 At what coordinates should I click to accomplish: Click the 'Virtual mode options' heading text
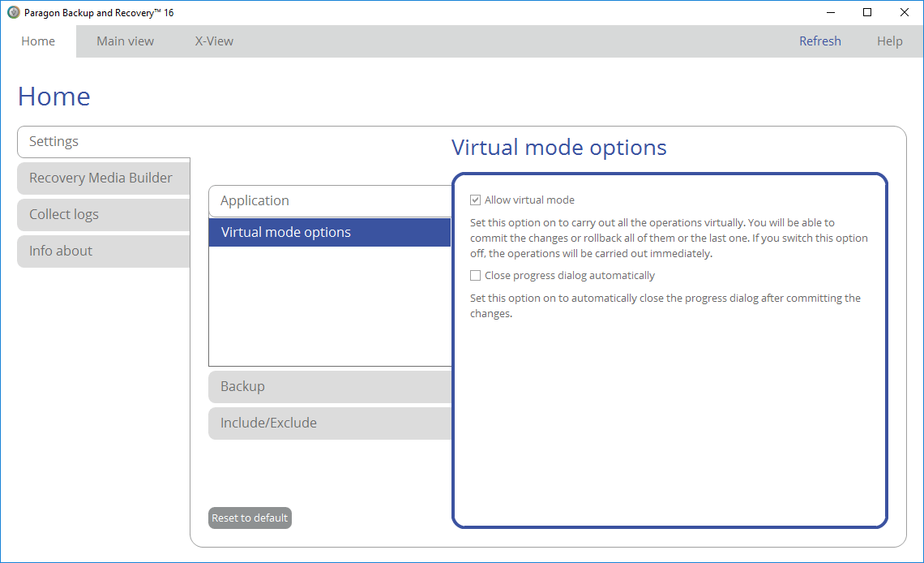pos(558,148)
